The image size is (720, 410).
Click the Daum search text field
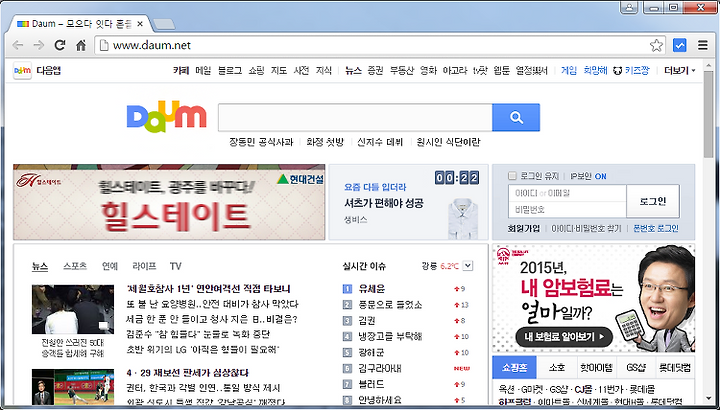[355, 118]
